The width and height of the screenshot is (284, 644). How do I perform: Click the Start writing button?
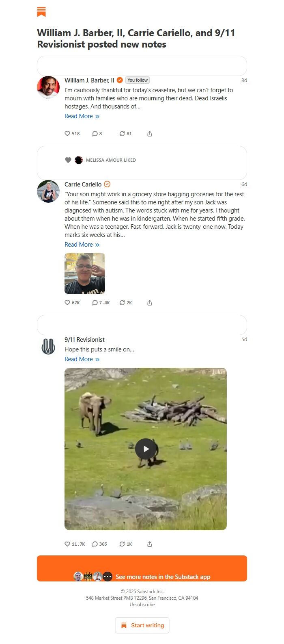pos(142,625)
